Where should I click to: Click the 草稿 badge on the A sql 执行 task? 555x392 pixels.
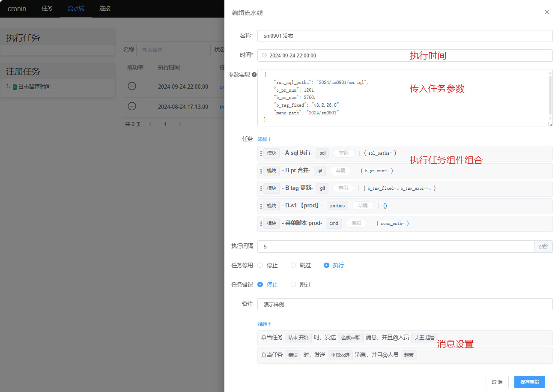343,153
